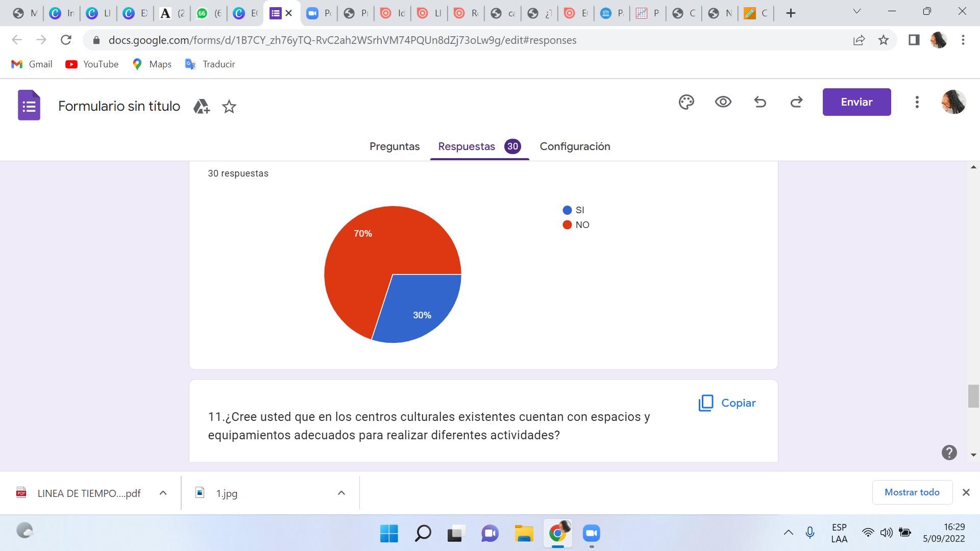980x551 pixels.
Task: Click Copiar chart button for question 11
Action: coord(727,403)
